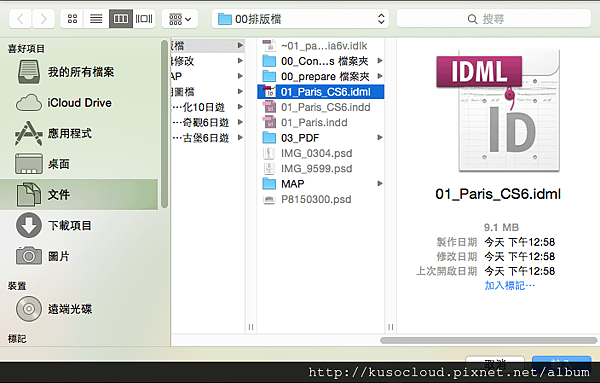Go forward with the right chevron button
The image size is (600, 383).
coord(43,19)
